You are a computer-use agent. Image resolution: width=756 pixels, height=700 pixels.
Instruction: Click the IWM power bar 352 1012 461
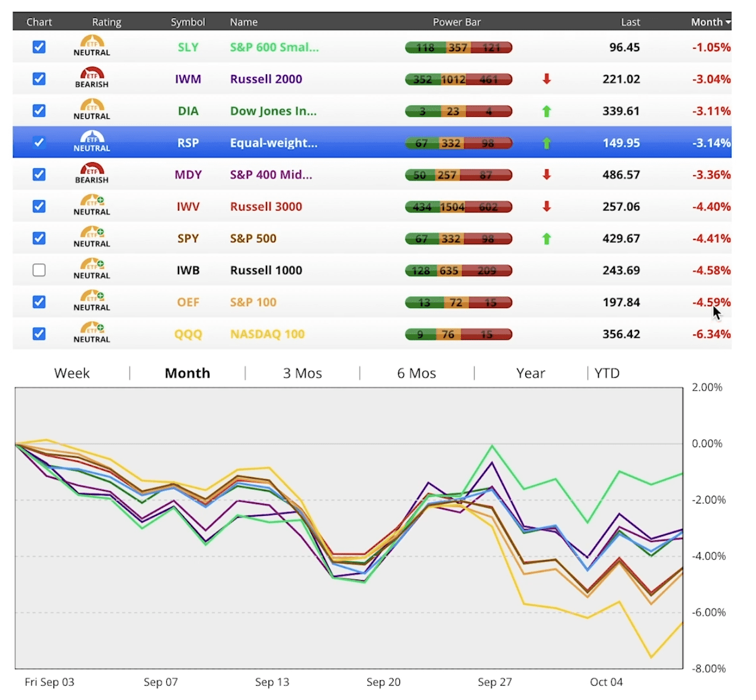(459, 80)
